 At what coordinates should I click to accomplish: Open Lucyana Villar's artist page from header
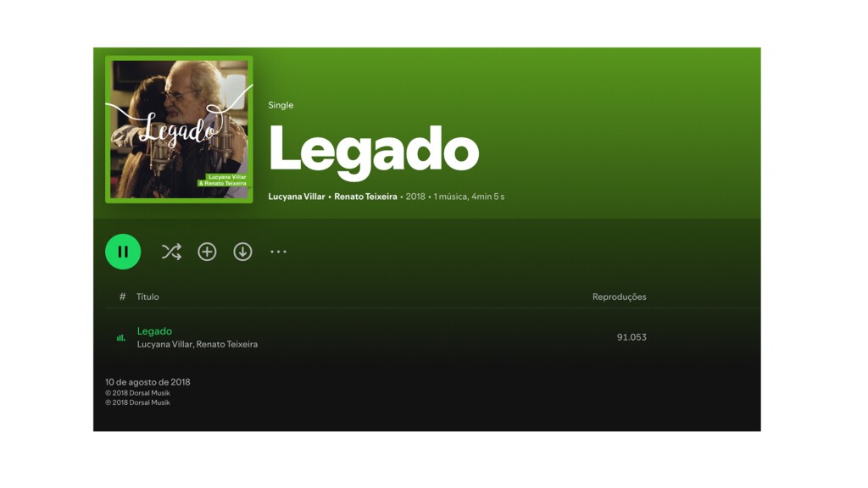point(297,197)
